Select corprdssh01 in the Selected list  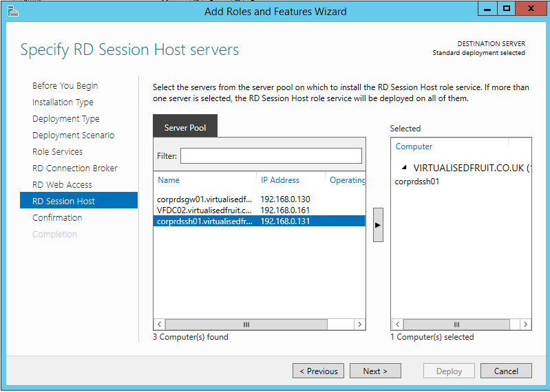[417, 182]
